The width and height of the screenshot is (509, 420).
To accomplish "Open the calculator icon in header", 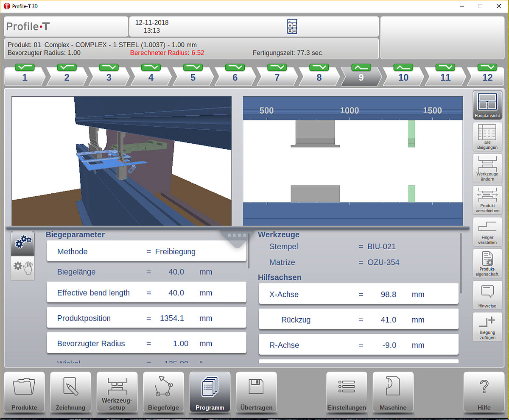I will pos(292,26).
